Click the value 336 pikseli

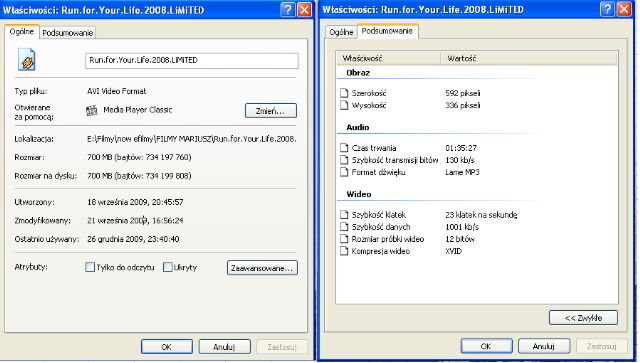pos(462,105)
